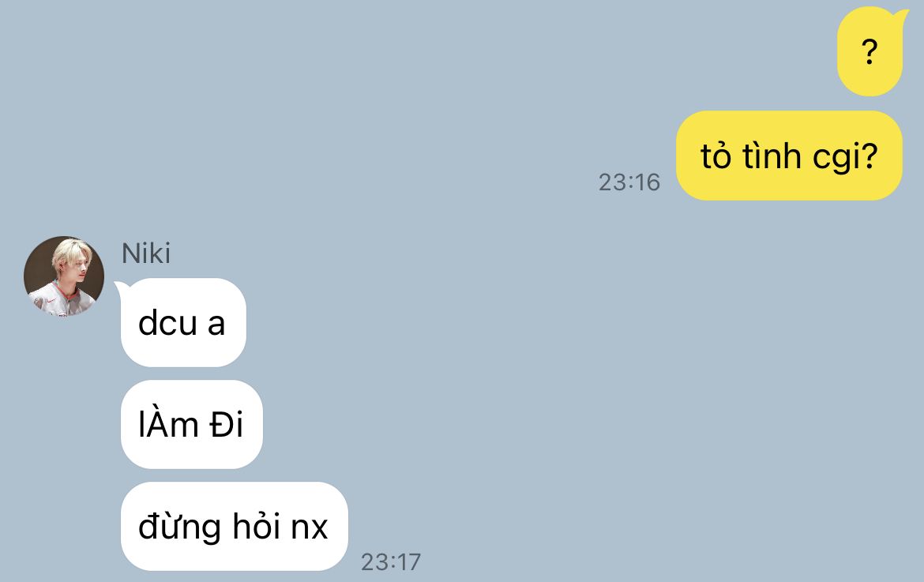The height and width of the screenshot is (582, 924).
Task: Select the "dcu a" message bubble
Action: coord(183,322)
